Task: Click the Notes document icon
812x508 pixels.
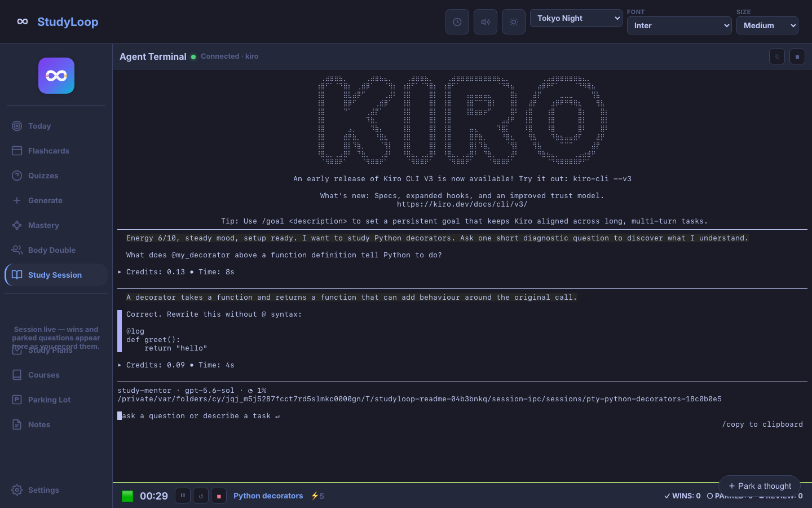Action: 17,424
